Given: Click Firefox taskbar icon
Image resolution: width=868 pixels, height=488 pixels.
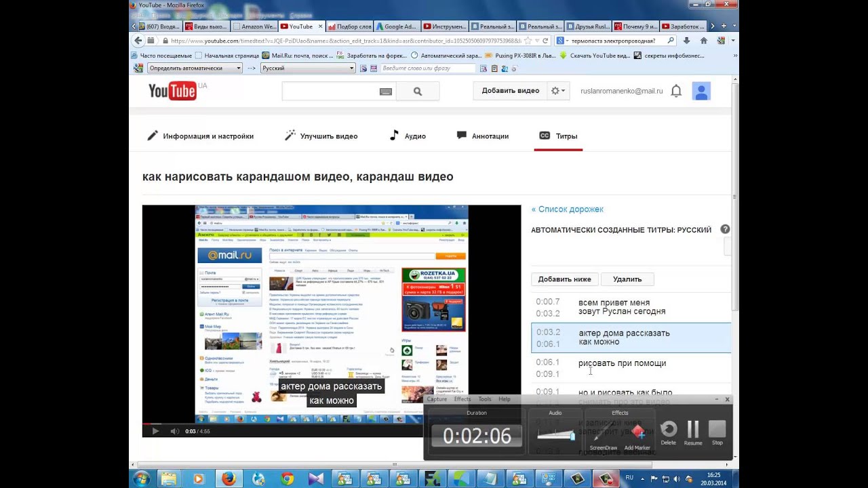Looking at the screenshot, I should 229,479.
